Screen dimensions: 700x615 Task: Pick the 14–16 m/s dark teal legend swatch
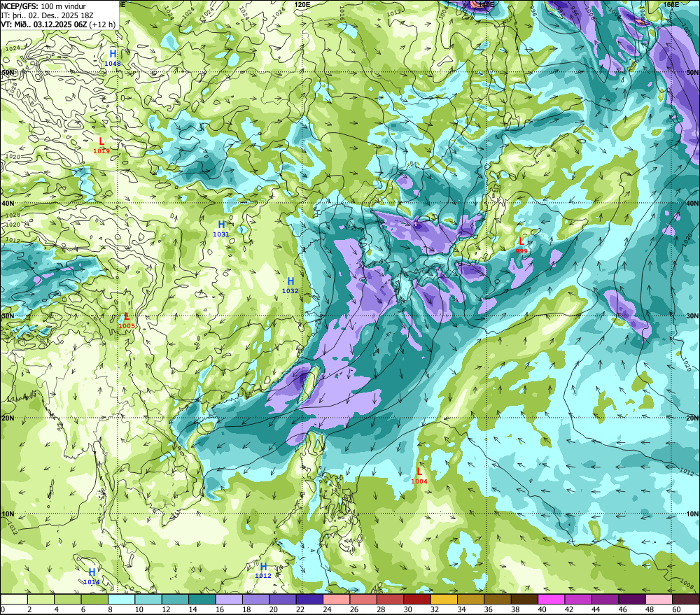coord(202,600)
